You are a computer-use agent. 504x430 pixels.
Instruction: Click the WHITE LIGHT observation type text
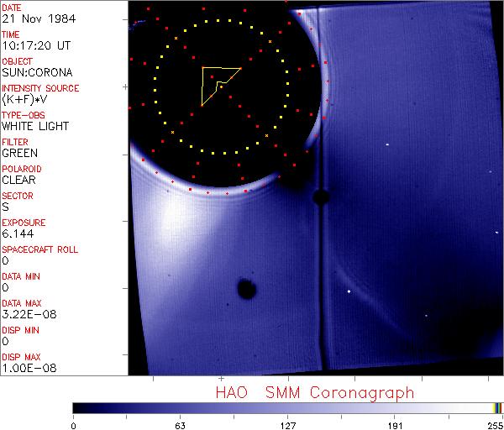[x=35, y=126]
